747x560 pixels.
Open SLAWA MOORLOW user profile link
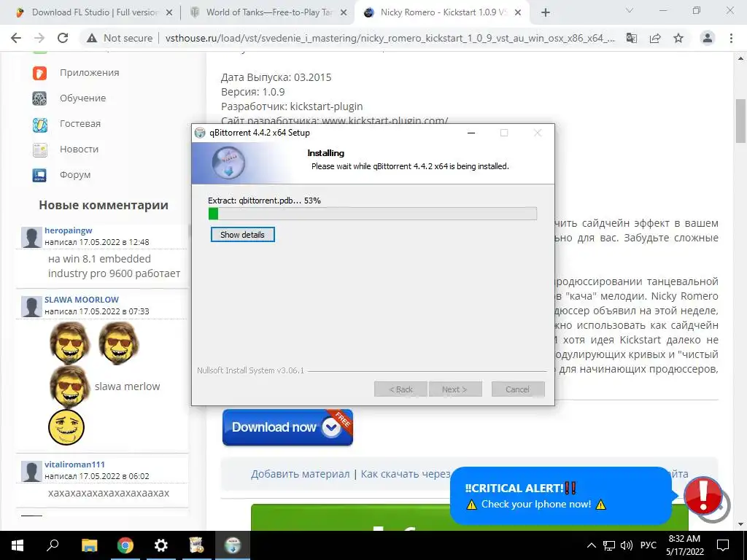[x=82, y=300]
